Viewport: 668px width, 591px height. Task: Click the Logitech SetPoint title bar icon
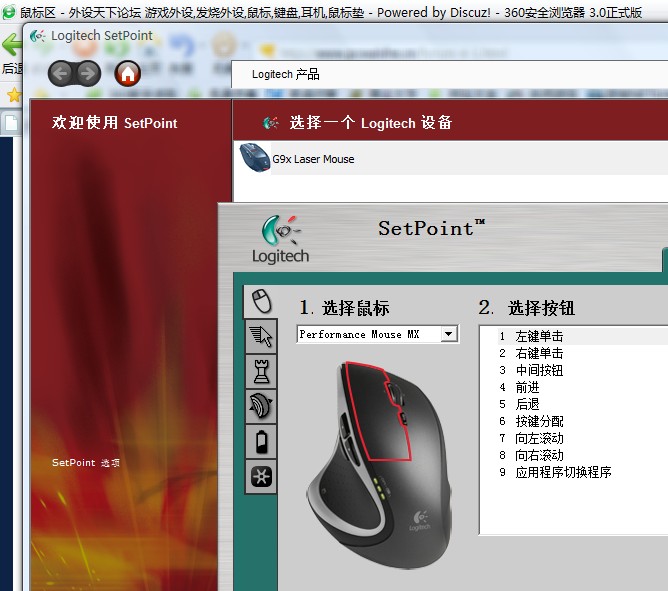click(x=37, y=36)
